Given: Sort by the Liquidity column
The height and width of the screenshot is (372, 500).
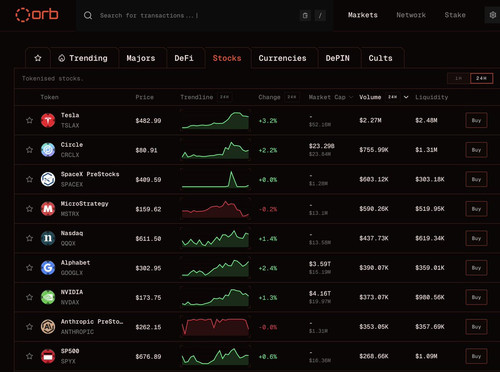Looking at the screenshot, I should click(432, 97).
